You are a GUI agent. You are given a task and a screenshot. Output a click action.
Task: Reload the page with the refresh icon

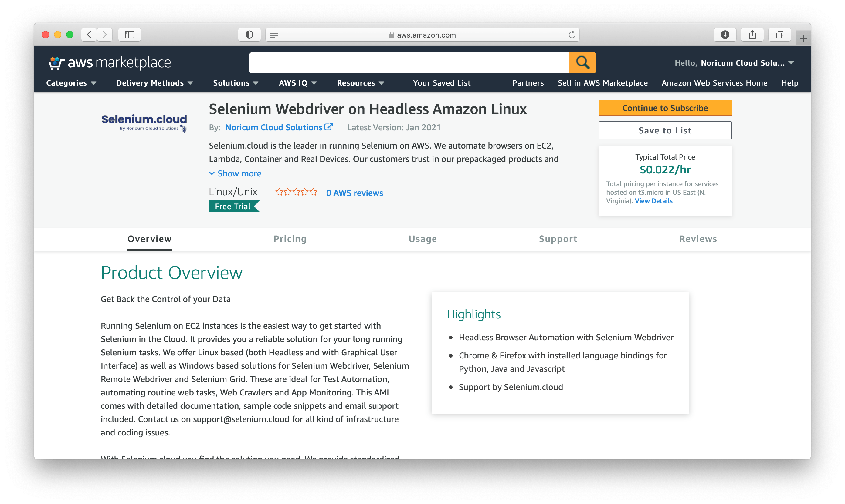572,35
